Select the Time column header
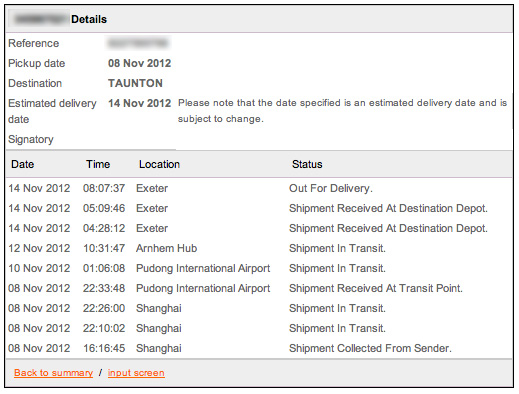The image size is (519, 394). (98, 164)
